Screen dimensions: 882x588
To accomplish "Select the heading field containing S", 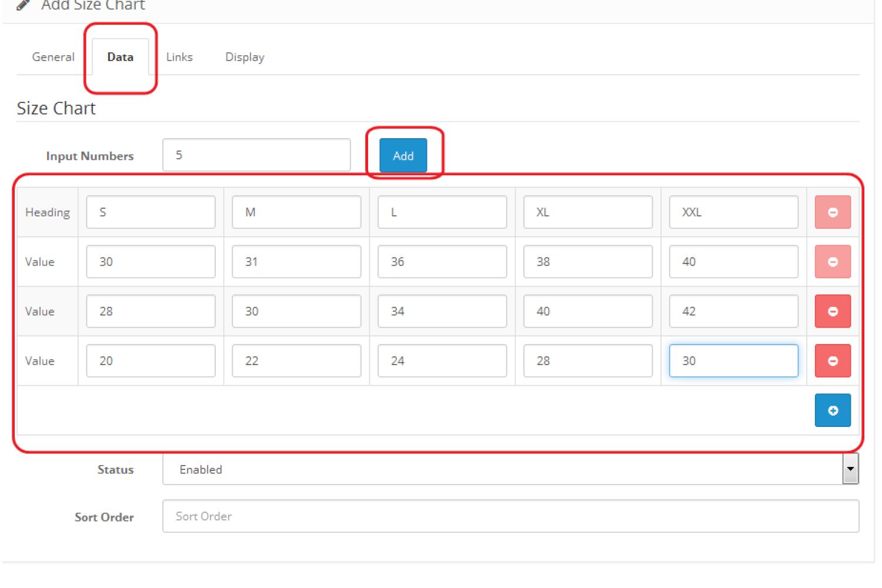I will 151,212.
